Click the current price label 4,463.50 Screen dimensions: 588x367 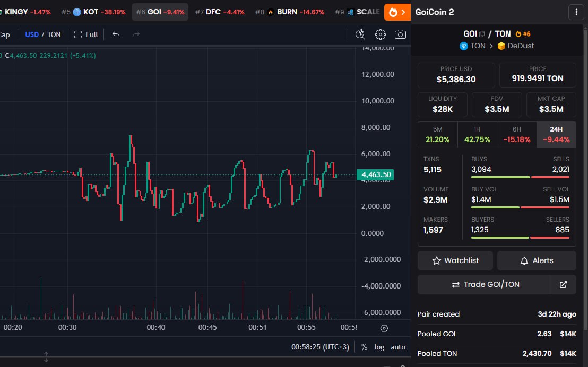point(375,175)
